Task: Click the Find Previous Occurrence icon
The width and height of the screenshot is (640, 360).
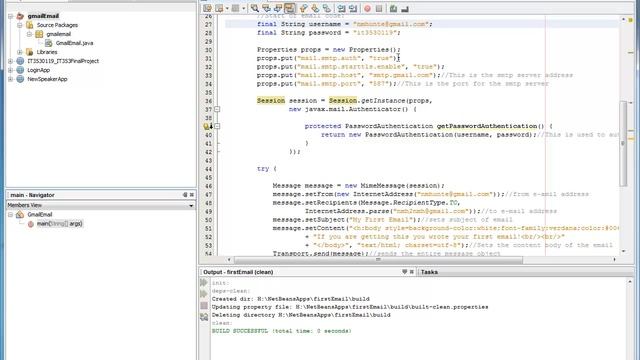Action: pyautogui.click(x=267, y=8)
